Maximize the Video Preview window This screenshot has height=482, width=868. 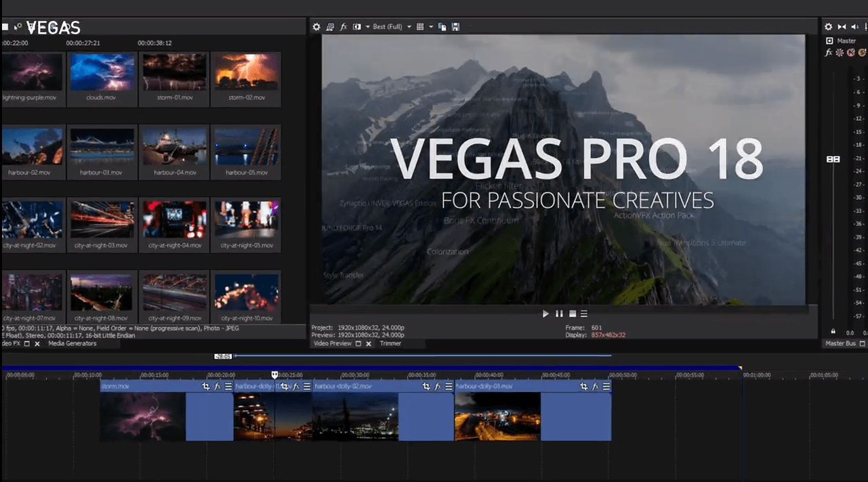click(358, 344)
